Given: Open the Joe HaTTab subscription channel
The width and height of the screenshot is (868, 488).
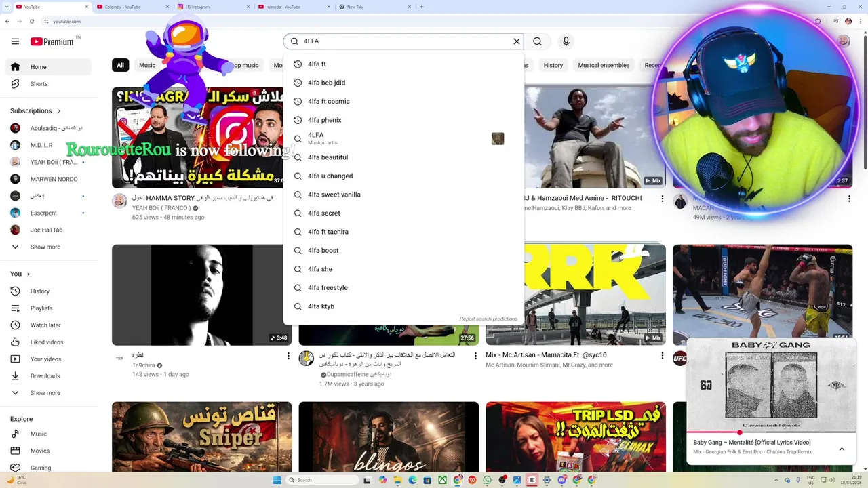Looking at the screenshot, I should pos(48,230).
